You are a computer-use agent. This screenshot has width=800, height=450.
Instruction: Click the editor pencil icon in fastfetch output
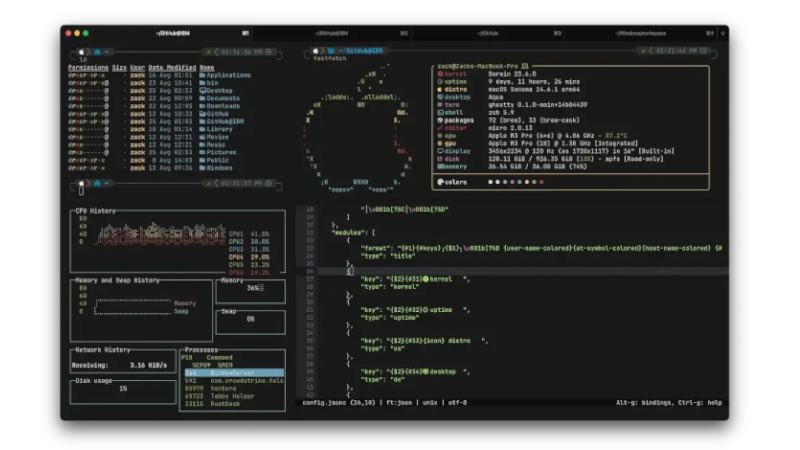point(440,128)
